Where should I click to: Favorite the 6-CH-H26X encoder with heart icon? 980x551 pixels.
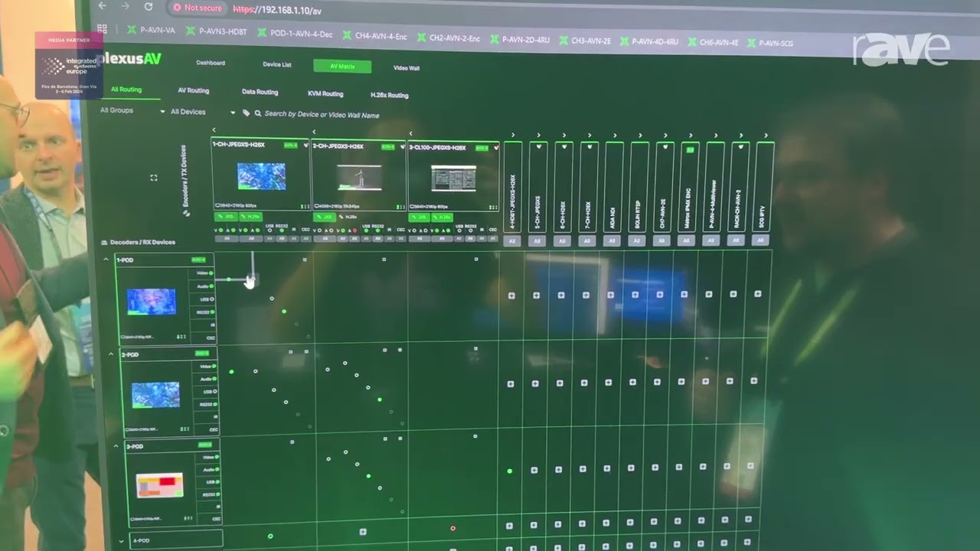[564, 146]
